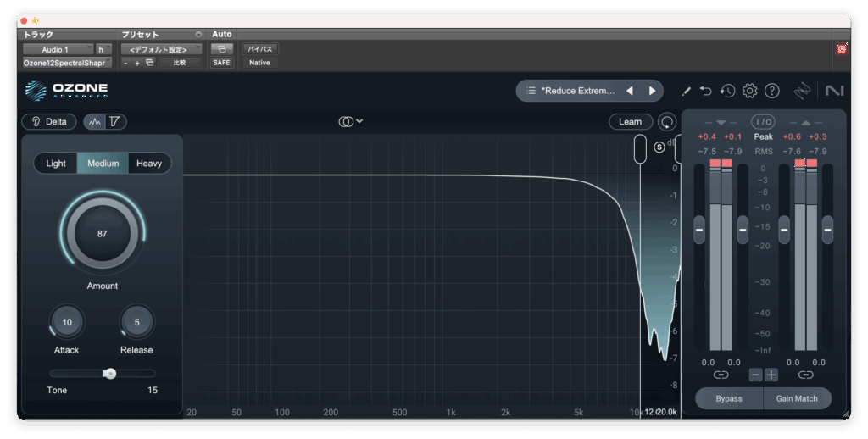The image size is (868, 439).
Task: Click the pencil edit icon
Action: [686, 91]
